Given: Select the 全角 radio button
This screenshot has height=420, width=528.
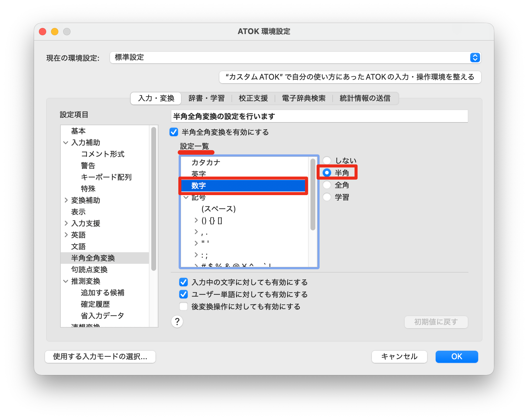Looking at the screenshot, I should (327, 185).
